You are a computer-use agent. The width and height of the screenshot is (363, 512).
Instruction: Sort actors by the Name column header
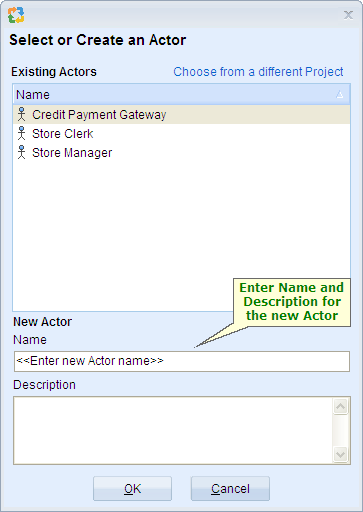182,95
